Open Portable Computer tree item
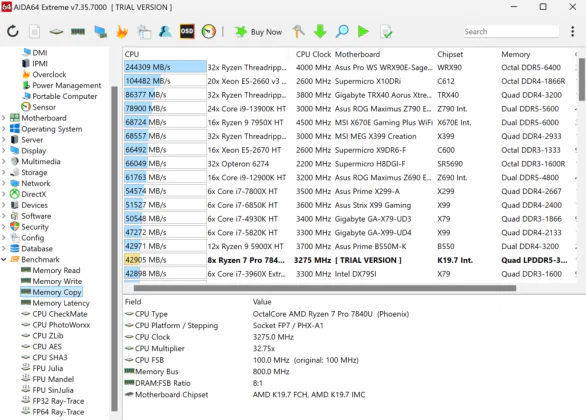The height and width of the screenshot is (420, 586). 65,96
